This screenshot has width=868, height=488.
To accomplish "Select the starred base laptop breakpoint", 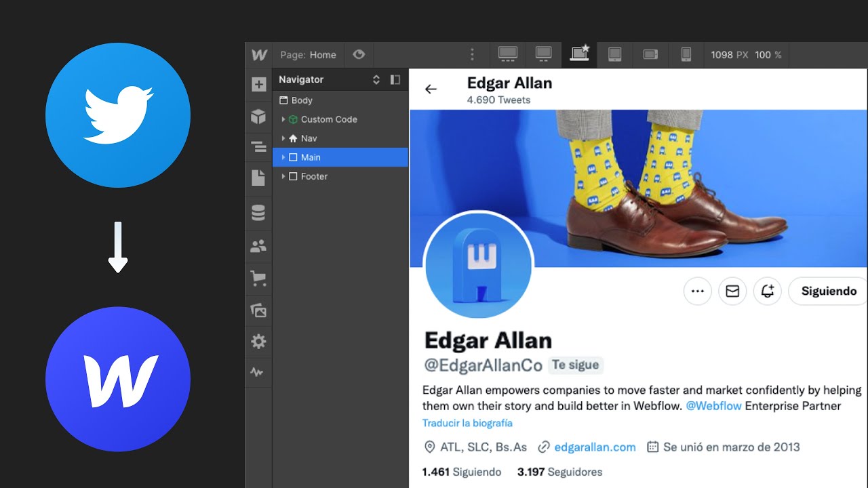I will [x=579, y=54].
